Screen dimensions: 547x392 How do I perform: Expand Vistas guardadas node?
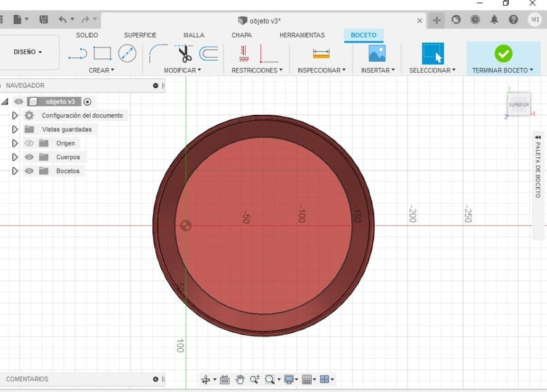(15, 130)
